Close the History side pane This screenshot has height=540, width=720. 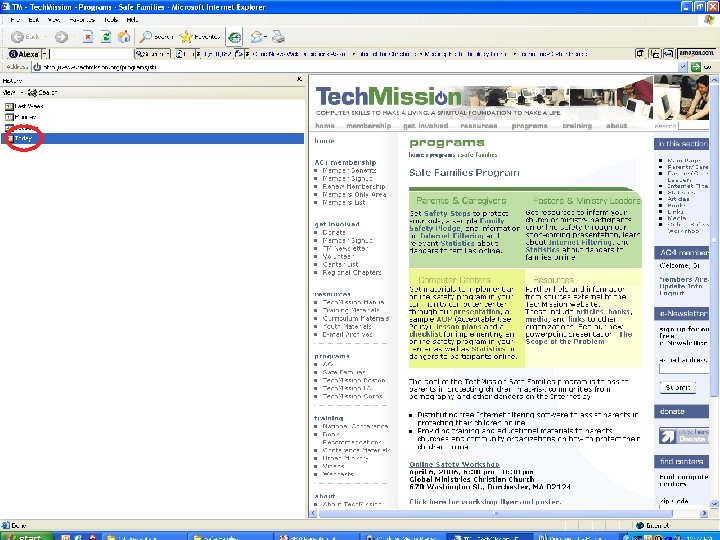299,80
